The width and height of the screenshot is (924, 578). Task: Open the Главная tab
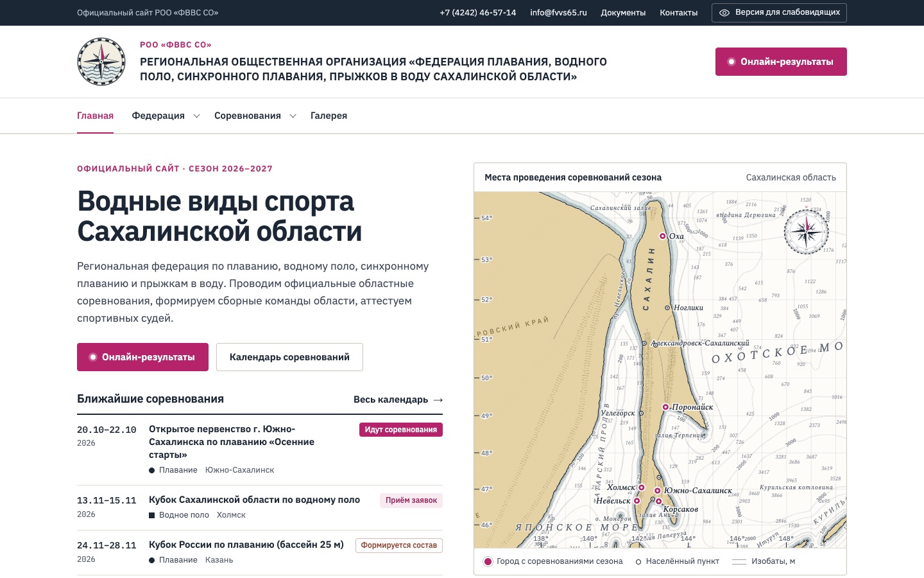click(x=95, y=116)
